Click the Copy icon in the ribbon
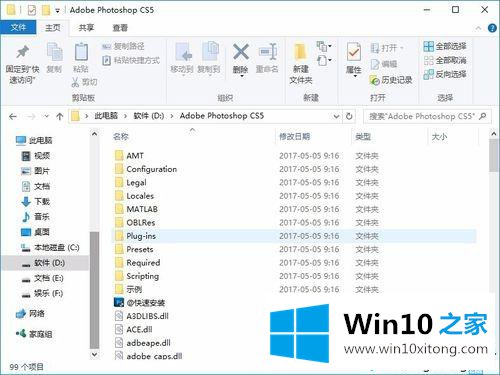Image resolution: width=500 pixels, height=375 pixels. point(54,52)
